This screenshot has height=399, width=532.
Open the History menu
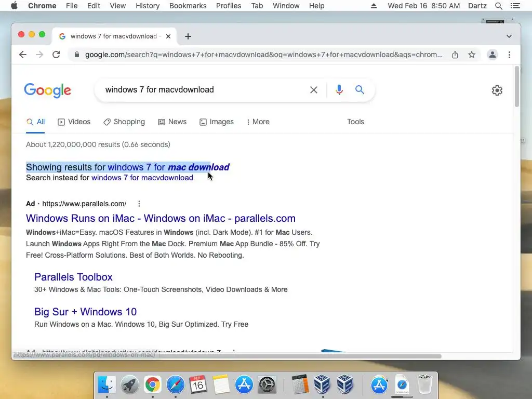(x=148, y=6)
